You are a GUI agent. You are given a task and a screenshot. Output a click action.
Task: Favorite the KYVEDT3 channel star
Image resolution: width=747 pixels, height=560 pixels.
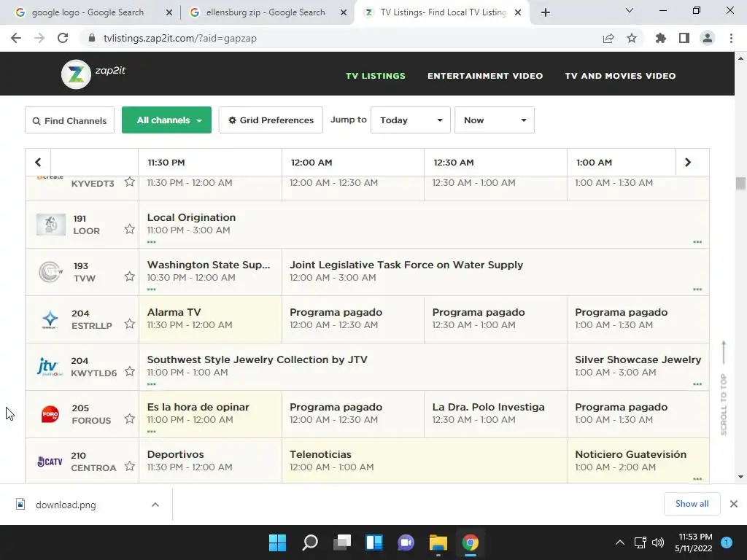[130, 182]
